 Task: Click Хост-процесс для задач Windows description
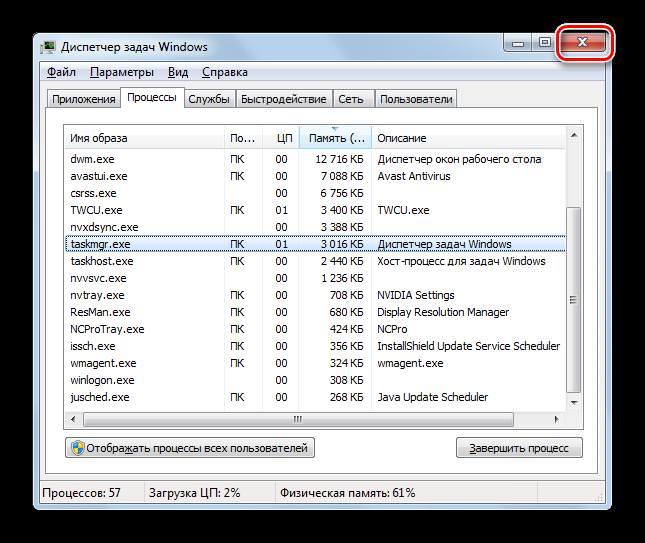click(461, 261)
